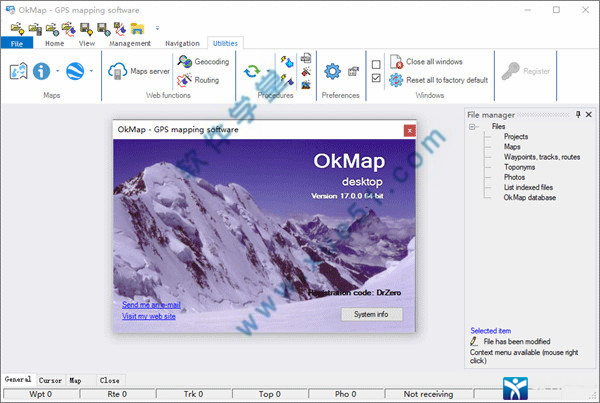Select the Utilities ribbon tab
Viewport: 600px width, 403px height.
[x=225, y=43]
